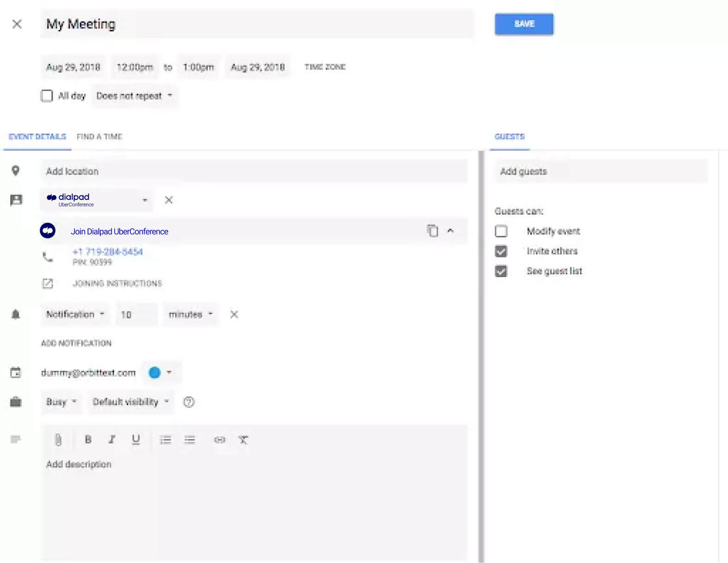This screenshot has height=563, width=728.
Task: Open the Does not repeat dropdown
Action: pos(134,96)
